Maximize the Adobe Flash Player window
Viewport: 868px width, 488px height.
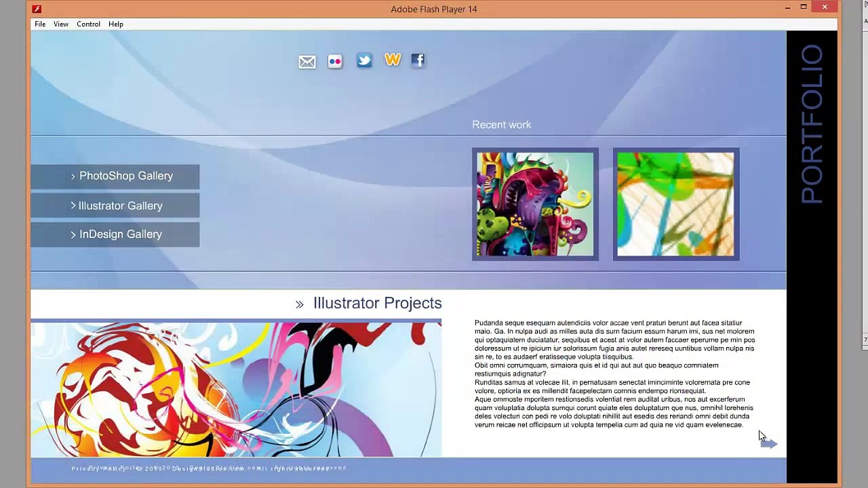(x=804, y=7)
